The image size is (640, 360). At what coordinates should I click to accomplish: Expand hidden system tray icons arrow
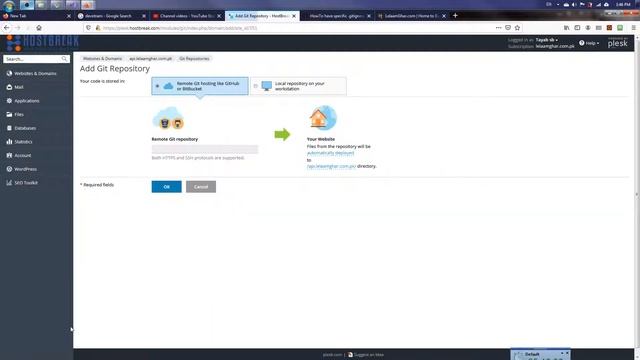(558, 4)
